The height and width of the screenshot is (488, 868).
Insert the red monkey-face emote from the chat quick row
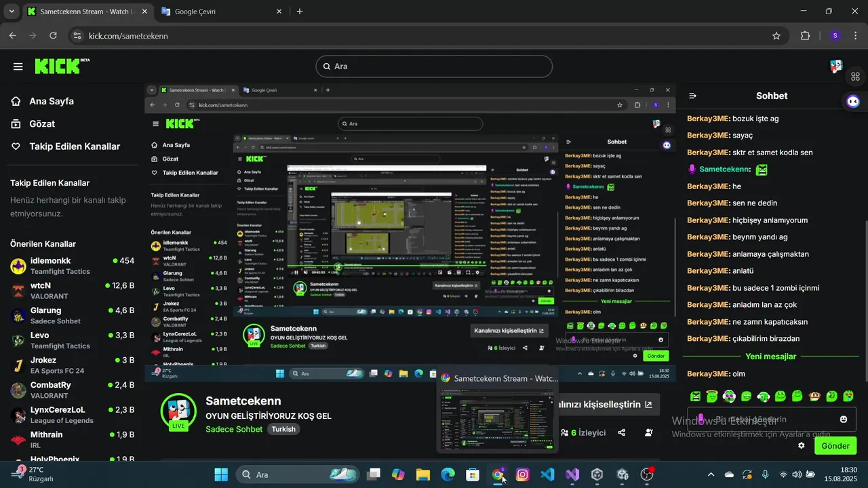tap(815, 396)
